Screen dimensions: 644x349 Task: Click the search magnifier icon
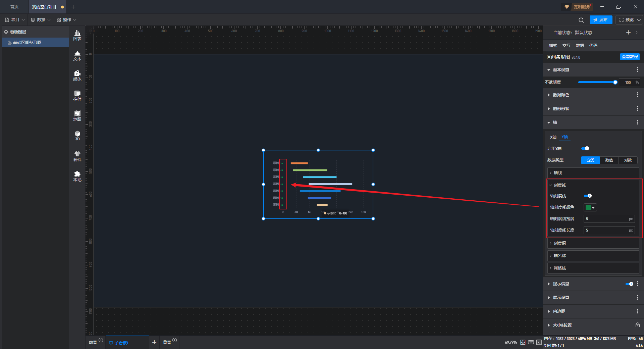(581, 20)
